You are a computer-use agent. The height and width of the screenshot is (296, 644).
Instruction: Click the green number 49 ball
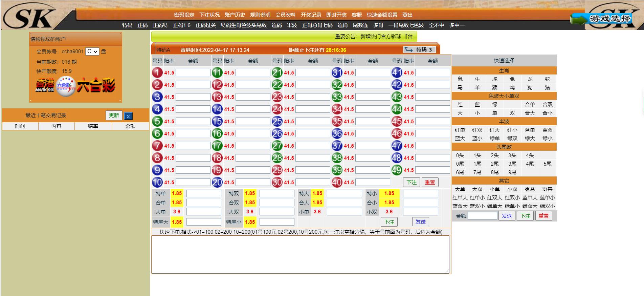(397, 170)
